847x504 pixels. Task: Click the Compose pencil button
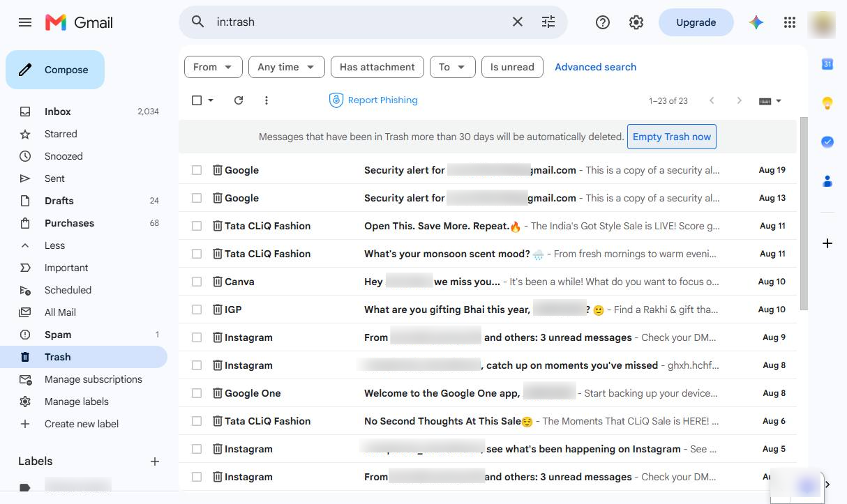tap(55, 70)
